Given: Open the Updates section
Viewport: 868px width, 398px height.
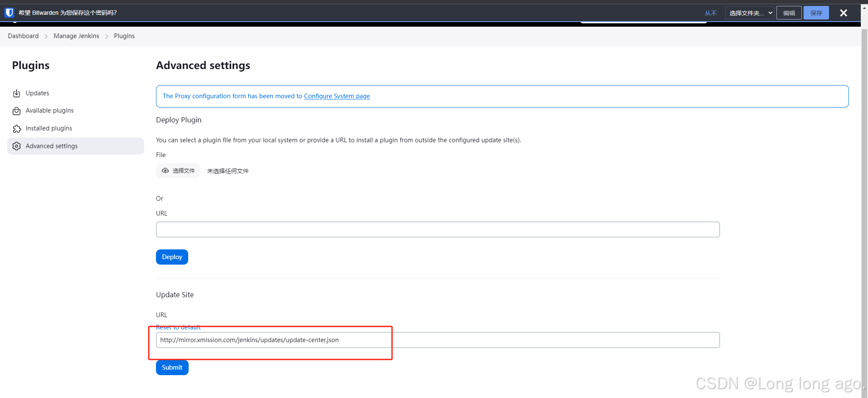Looking at the screenshot, I should (75, 93).
